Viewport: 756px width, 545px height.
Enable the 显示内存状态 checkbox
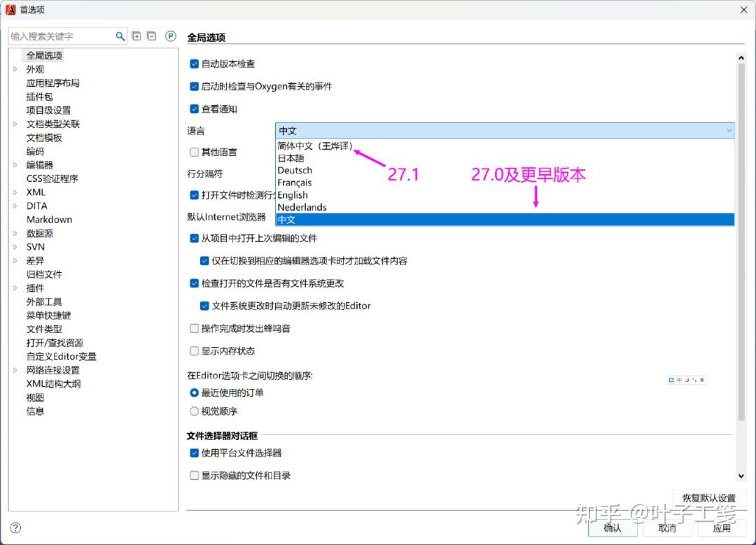[x=195, y=351]
